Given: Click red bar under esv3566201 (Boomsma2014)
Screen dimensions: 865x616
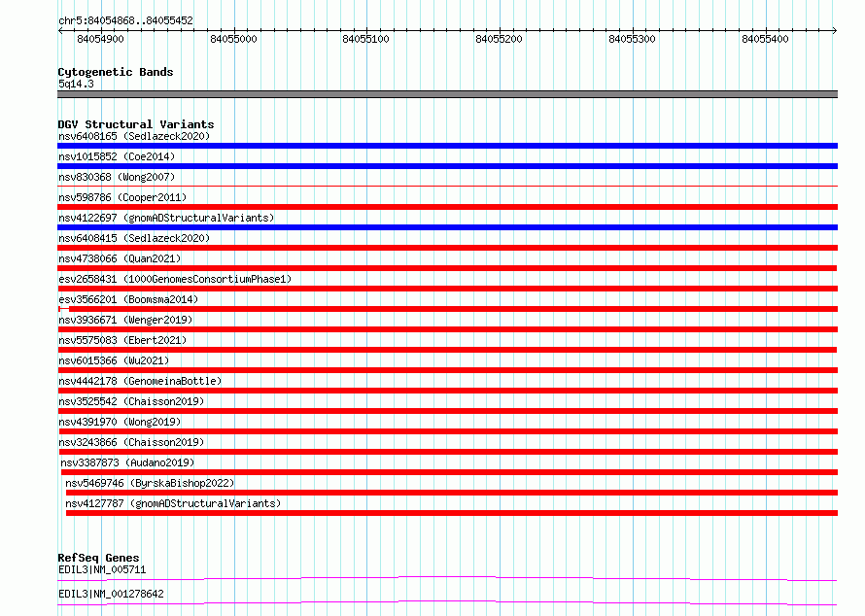Looking at the screenshot, I should click(447, 309).
